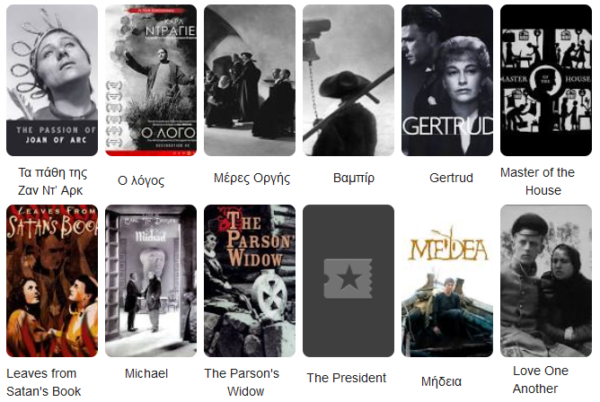Select the Ο λόγος movie poster
The height and width of the screenshot is (402, 600).
coord(151,80)
